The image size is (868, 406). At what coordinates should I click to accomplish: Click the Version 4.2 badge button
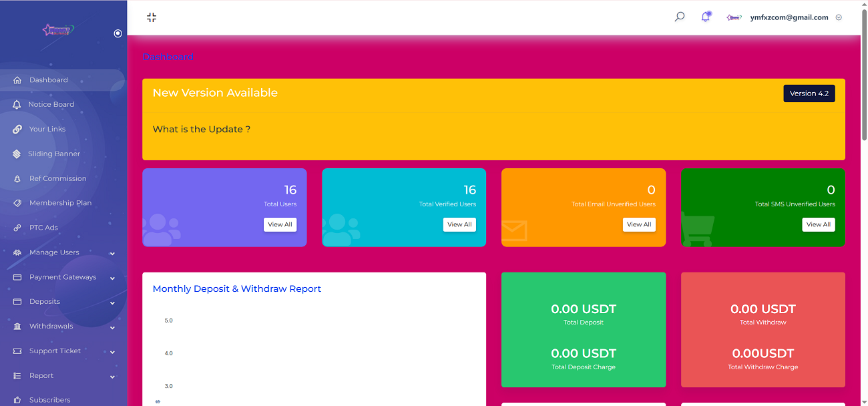pos(809,93)
